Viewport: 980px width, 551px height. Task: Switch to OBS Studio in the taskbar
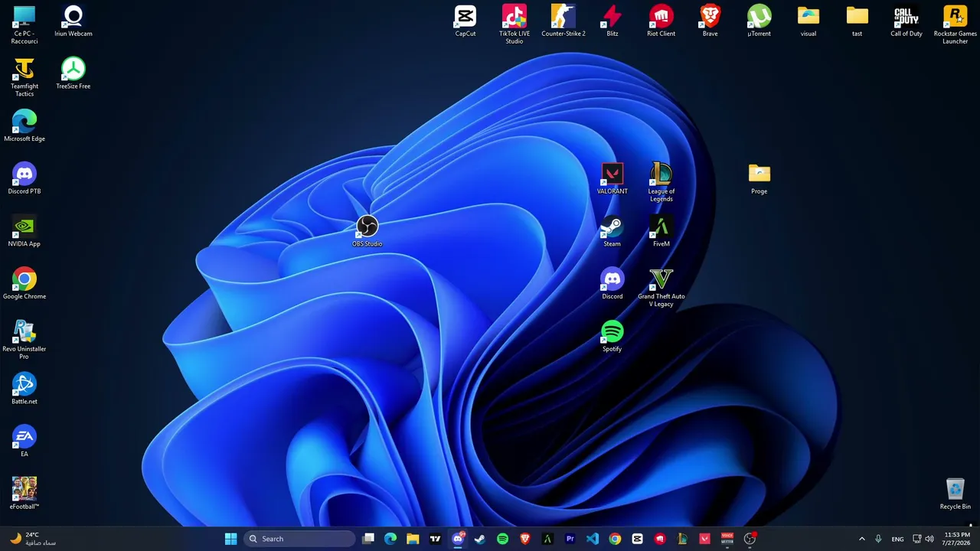[750, 539]
